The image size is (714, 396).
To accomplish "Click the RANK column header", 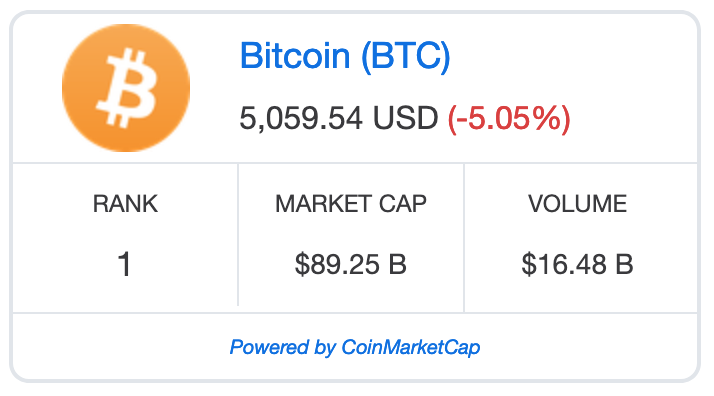I will [125, 203].
